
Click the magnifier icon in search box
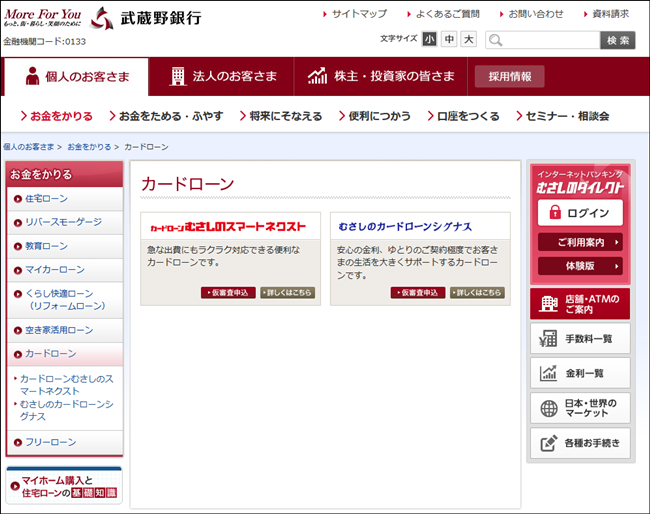tap(495, 40)
